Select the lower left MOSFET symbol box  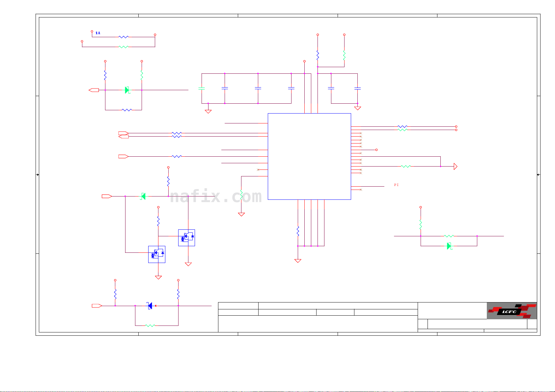click(157, 254)
